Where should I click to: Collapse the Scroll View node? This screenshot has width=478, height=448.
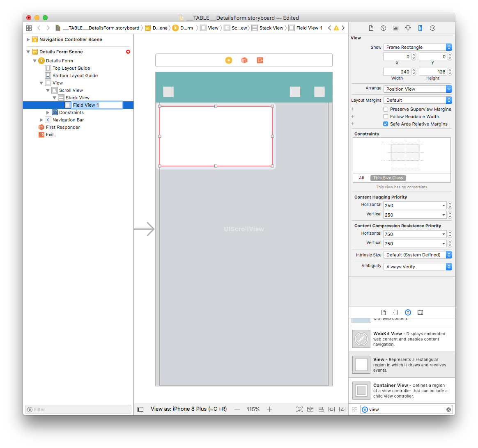(48, 90)
